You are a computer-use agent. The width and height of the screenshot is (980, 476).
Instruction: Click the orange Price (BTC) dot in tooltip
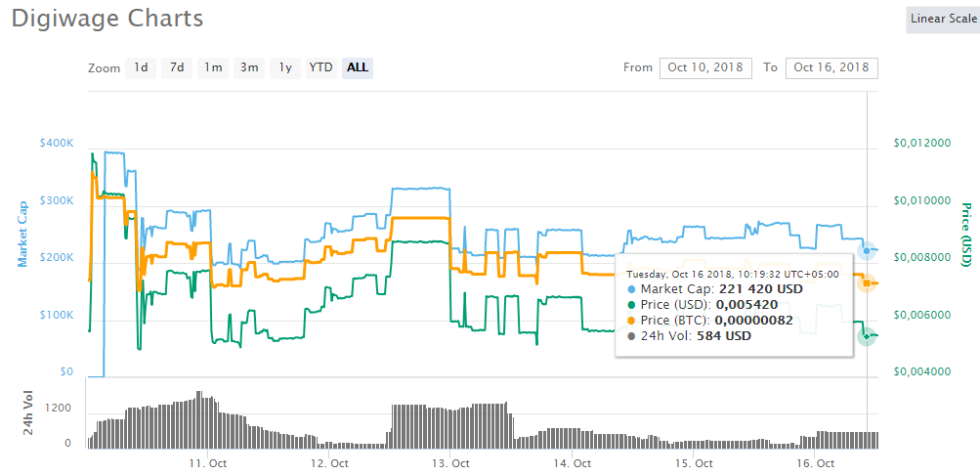coord(630,321)
